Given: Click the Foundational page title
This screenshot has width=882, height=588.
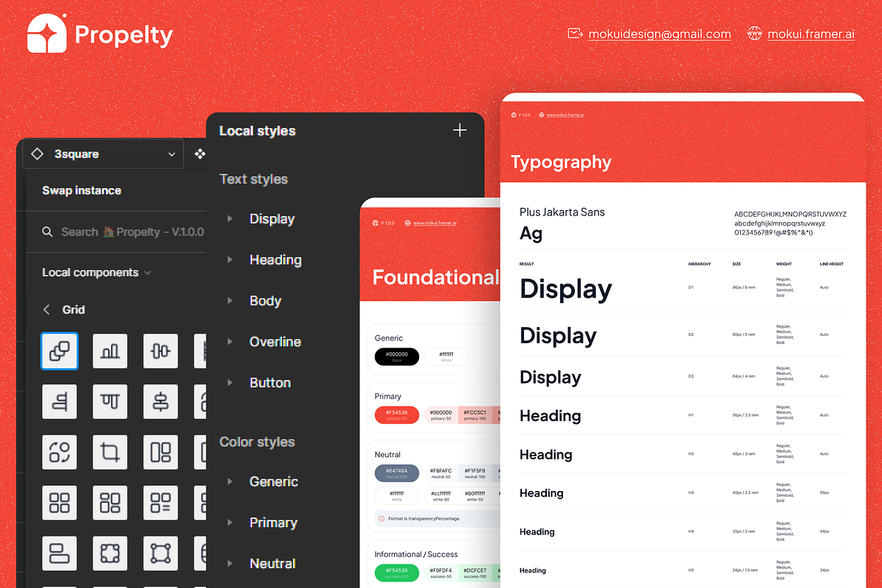Looking at the screenshot, I should 435,277.
